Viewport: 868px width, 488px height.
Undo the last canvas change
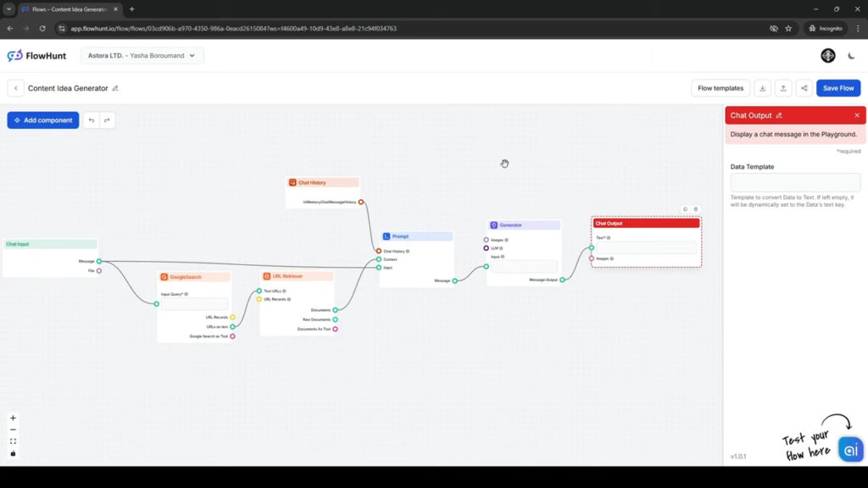[92, 119]
